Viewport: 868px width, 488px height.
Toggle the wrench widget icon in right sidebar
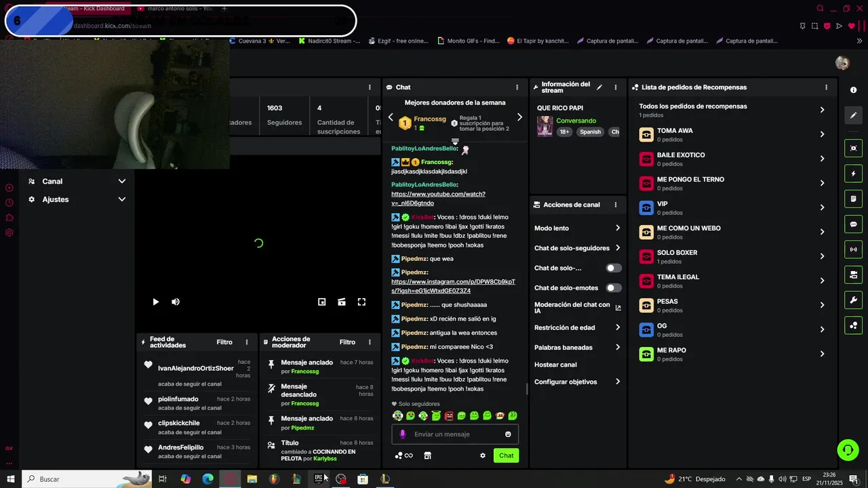point(853,300)
